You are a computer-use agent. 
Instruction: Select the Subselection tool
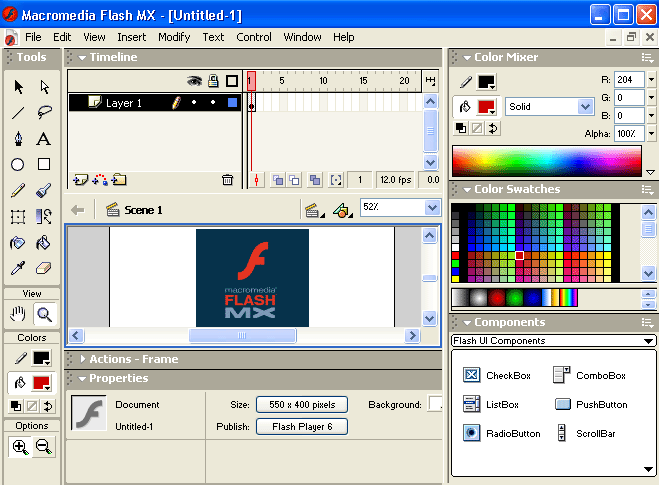[x=44, y=87]
